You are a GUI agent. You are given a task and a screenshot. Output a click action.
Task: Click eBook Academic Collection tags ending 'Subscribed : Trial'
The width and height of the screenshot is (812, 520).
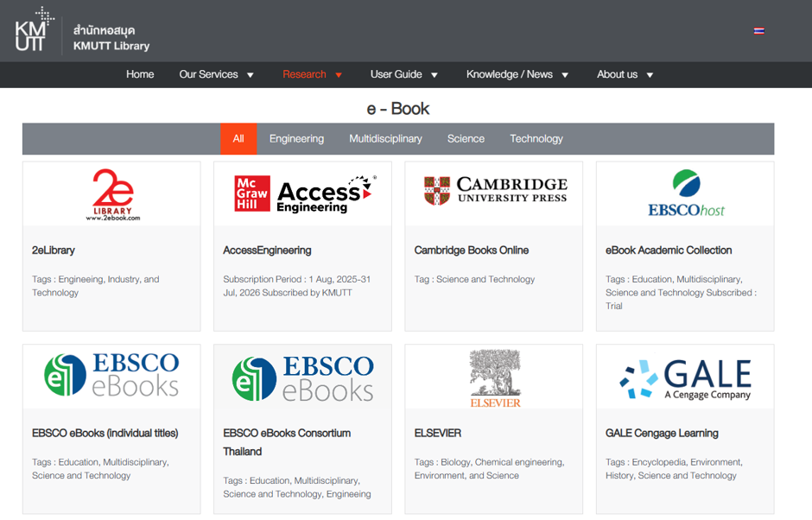tap(681, 293)
